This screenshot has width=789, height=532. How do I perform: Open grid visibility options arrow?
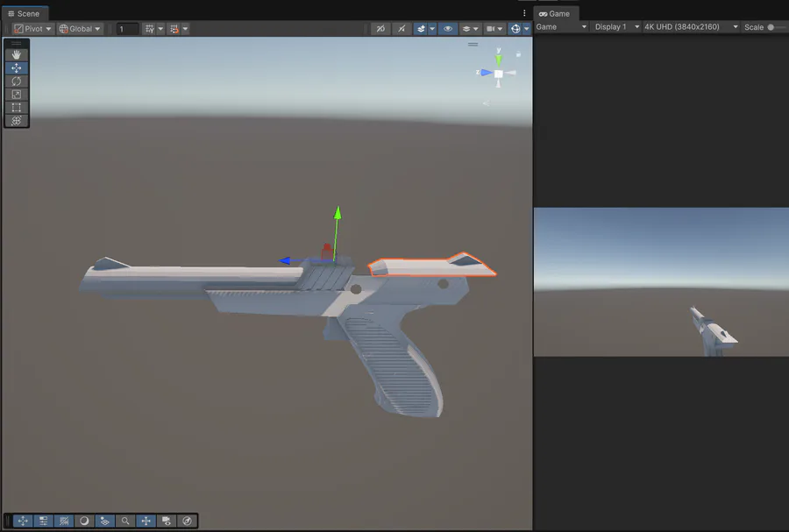(160, 29)
